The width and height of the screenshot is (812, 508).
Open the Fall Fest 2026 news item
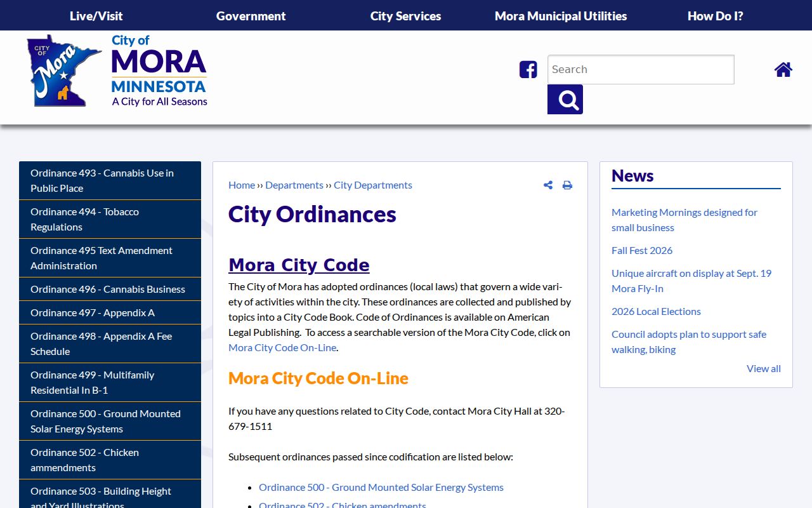(x=642, y=250)
